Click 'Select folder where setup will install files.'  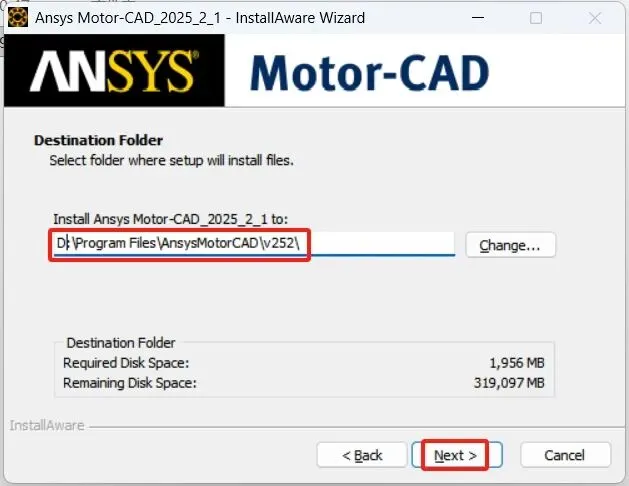coord(171,160)
